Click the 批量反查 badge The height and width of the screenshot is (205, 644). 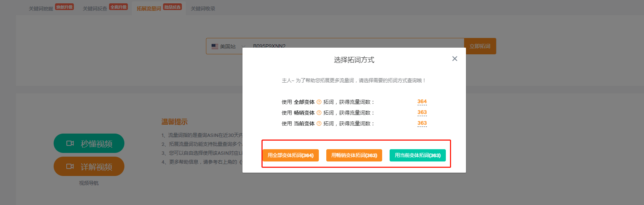point(172,7)
